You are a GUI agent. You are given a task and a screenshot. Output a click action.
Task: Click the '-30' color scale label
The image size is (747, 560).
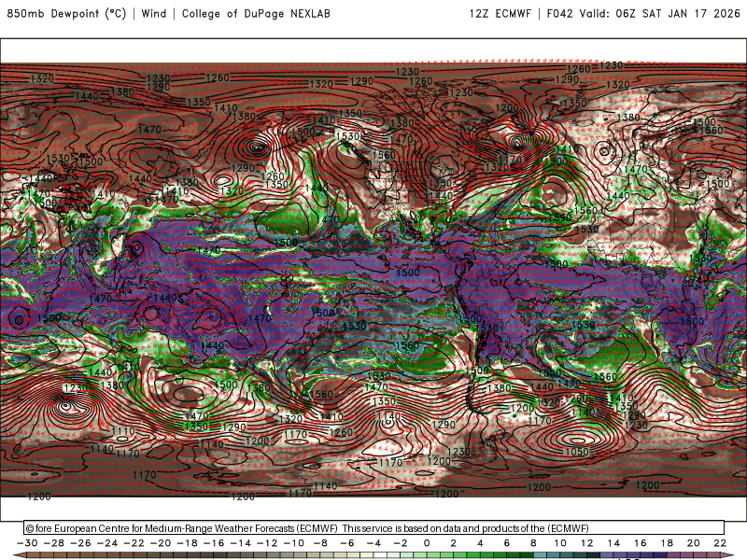coord(27,543)
